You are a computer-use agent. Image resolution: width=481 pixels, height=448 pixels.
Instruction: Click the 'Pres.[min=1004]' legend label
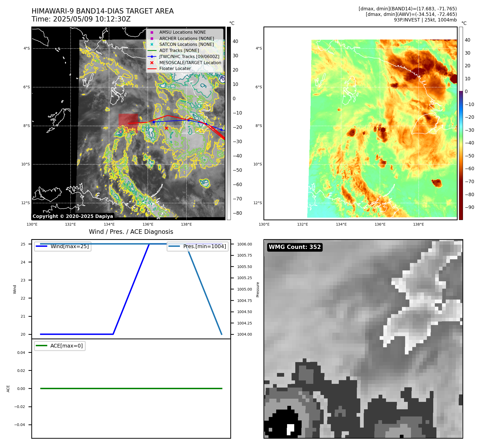(x=205, y=246)
